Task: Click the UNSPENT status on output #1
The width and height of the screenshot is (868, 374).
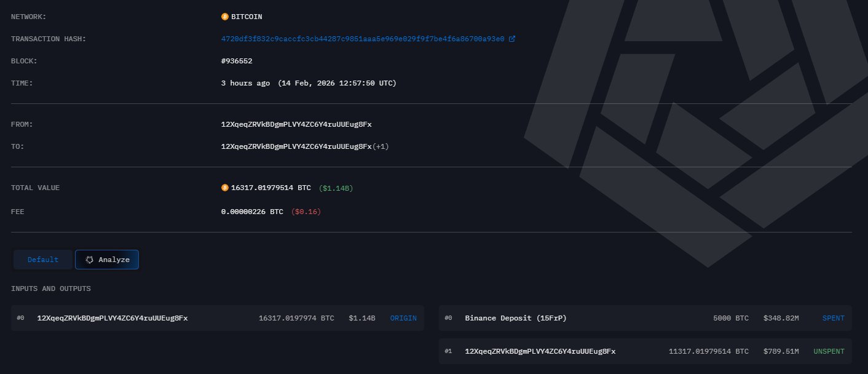Action: 829,351
